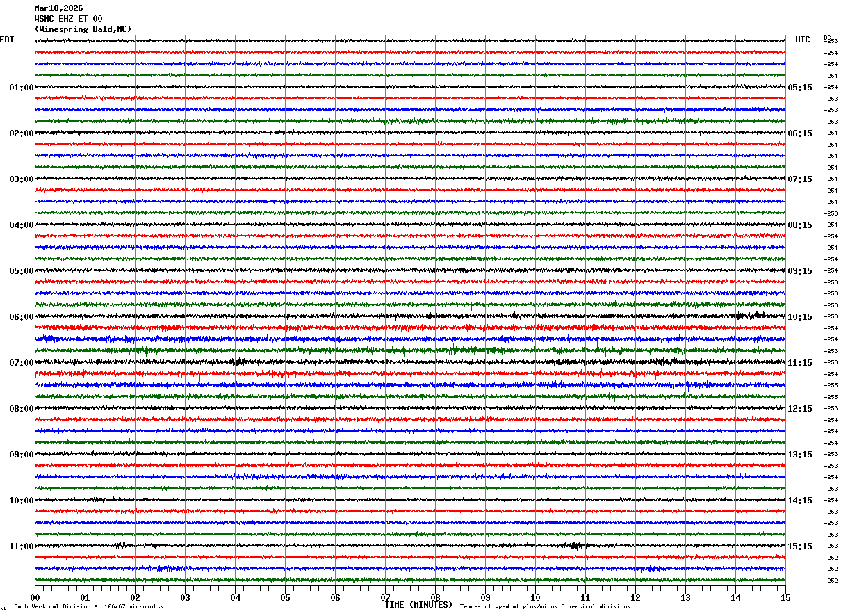Click the TIME (MINUTES) axis title

(x=418, y=605)
